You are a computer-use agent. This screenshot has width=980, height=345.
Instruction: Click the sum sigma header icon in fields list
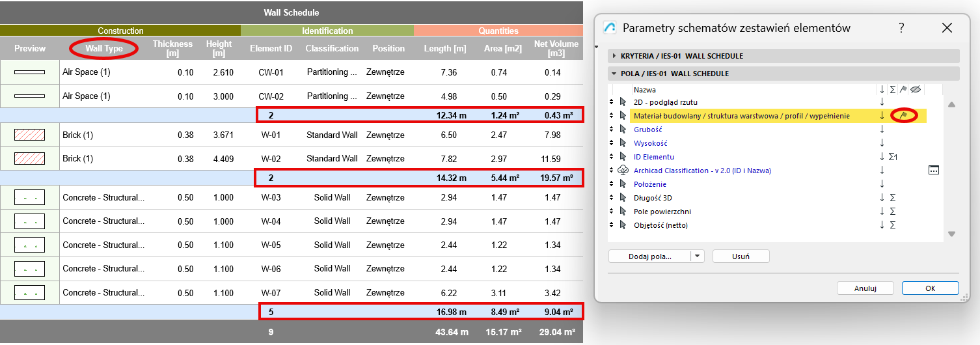(x=892, y=89)
